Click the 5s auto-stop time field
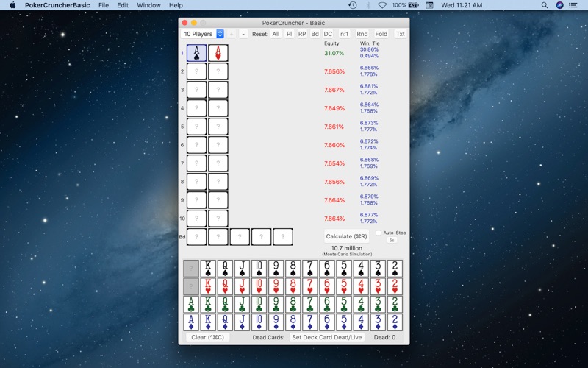 tap(392, 241)
